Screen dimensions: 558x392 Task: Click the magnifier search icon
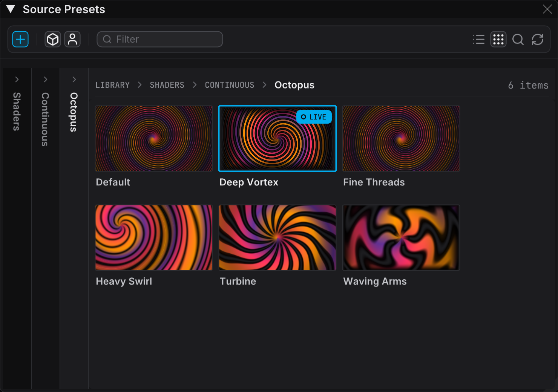(518, 39)
